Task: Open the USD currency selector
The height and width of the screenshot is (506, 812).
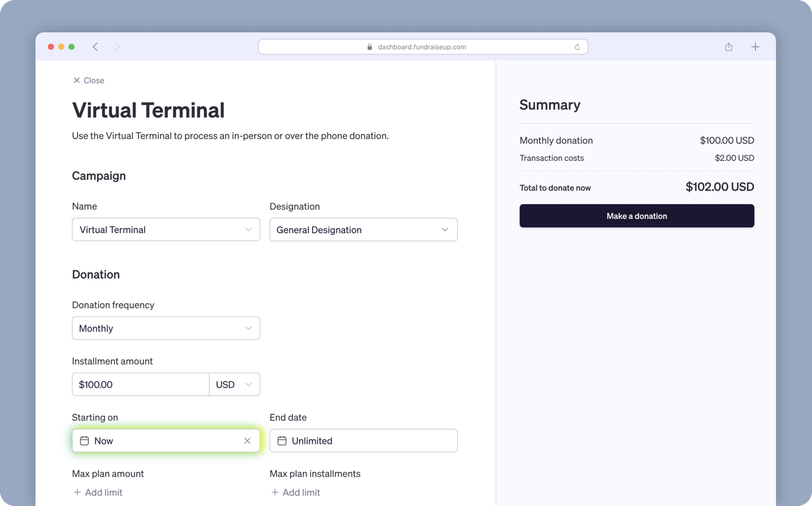Action: click(x=235, y=385)
